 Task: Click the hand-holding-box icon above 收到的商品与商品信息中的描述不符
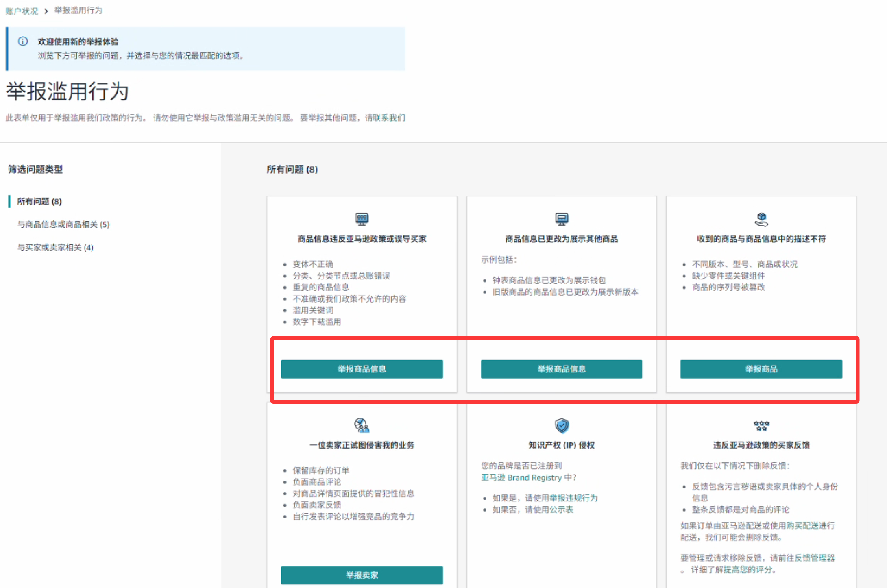point(761,219)
